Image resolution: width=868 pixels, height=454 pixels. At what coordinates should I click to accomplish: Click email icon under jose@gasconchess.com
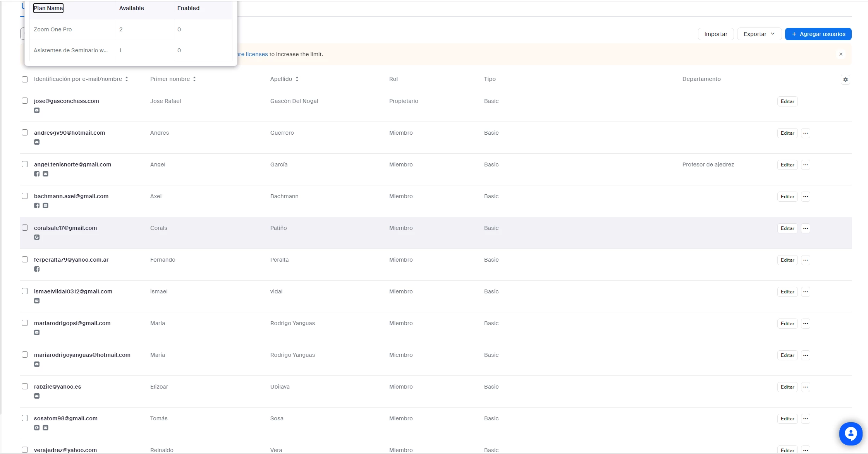point(37,110)
